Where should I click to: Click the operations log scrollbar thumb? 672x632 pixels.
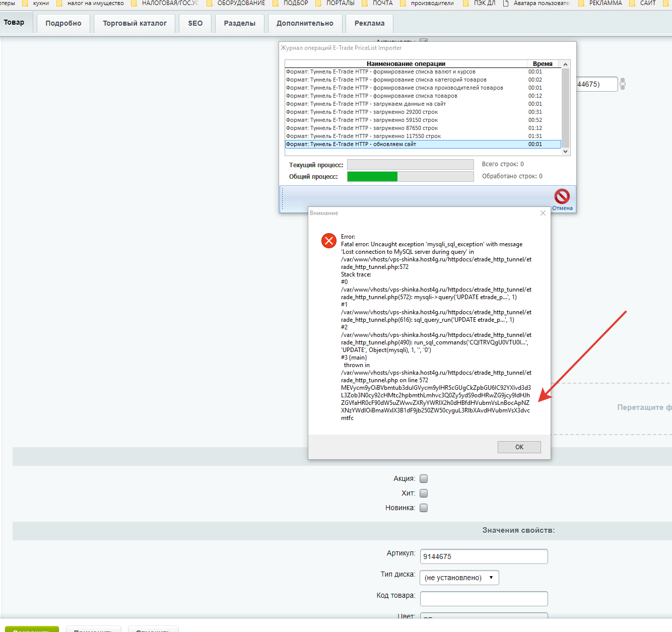[x=566, y=108]
